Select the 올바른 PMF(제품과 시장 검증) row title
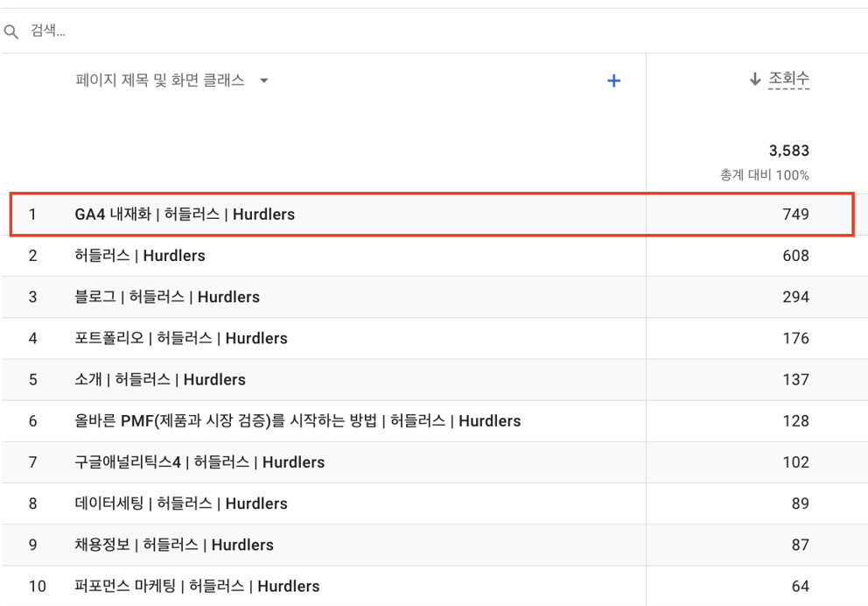 coord(297,421)
